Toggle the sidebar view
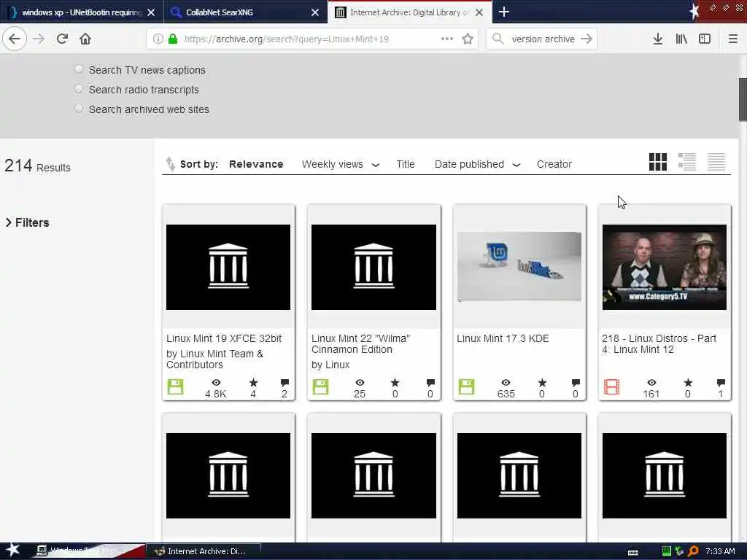Screen dimensions: 747x560 click(705, 39)
